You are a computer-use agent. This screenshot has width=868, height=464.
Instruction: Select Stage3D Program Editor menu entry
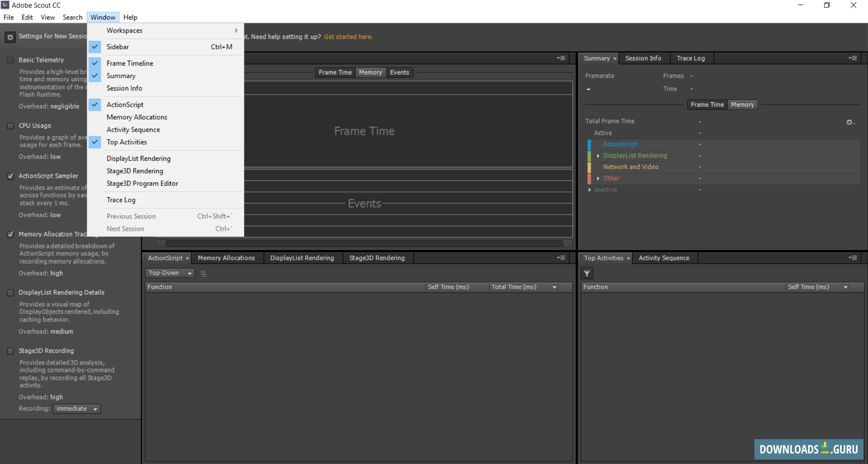(166, 183)
